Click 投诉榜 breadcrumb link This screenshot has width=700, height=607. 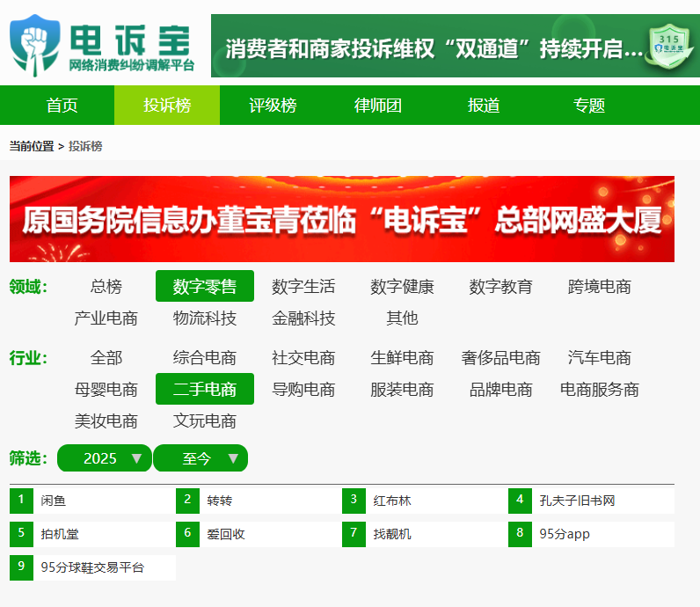(x=85, y=146)
